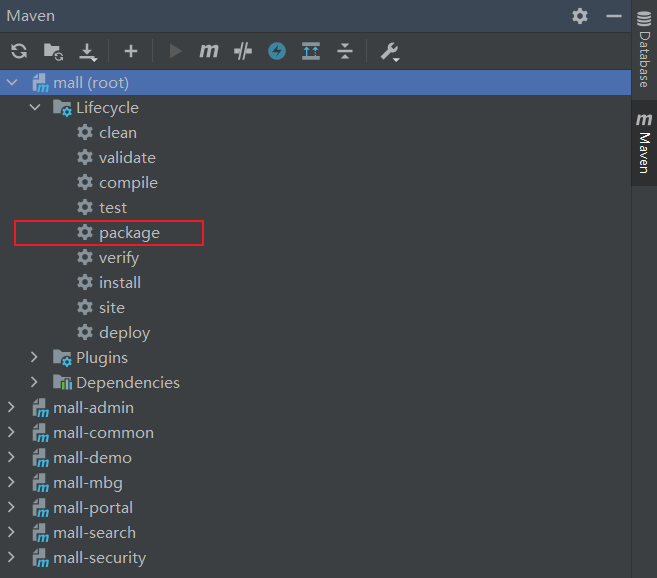Click the mall-security Maven module icon
This screenshot has height=578, width=657.
click(41, 558)
